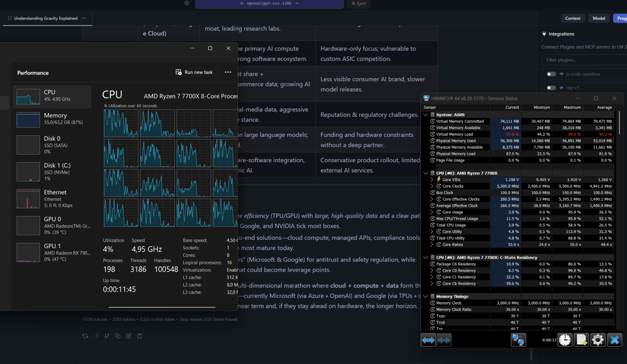The image size is (627, 364).
Task: Switch to Program tab
Action: [x=621, y=18]
